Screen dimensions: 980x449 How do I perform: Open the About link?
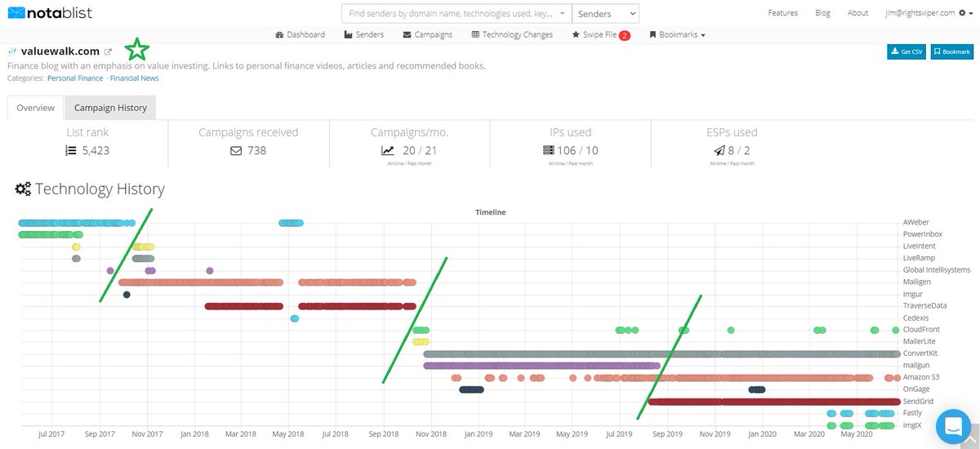point(857,13)
